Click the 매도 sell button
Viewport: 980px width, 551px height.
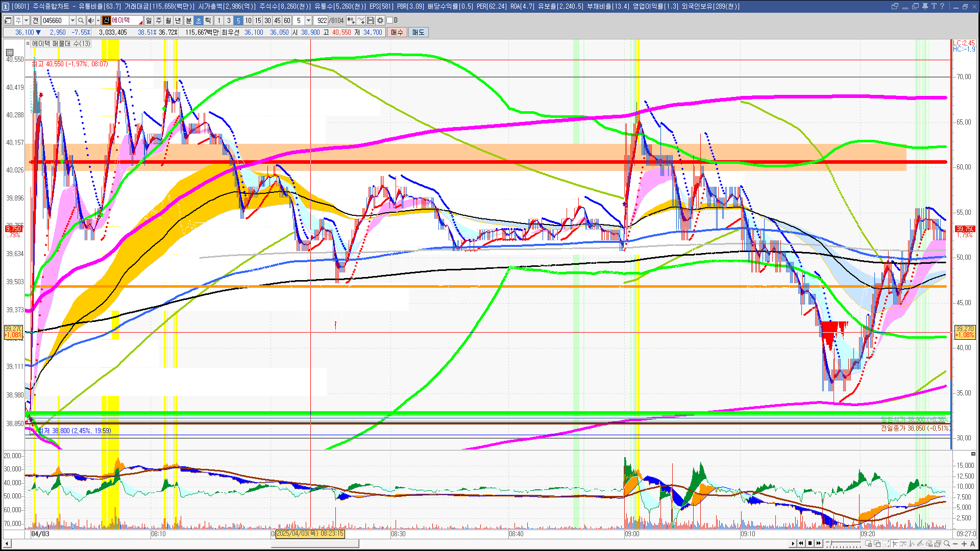tap(419, 32)
